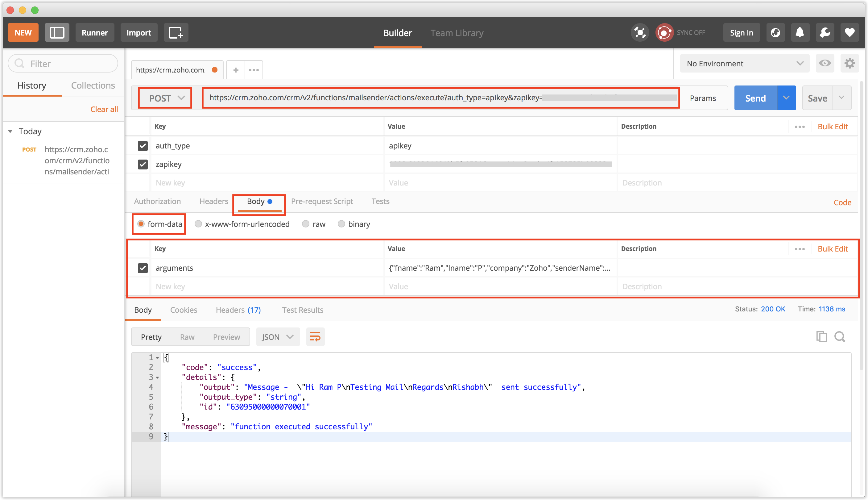
Task: Switch to Team Library tab
Action: pyautogui.click(x=457, y=33)
